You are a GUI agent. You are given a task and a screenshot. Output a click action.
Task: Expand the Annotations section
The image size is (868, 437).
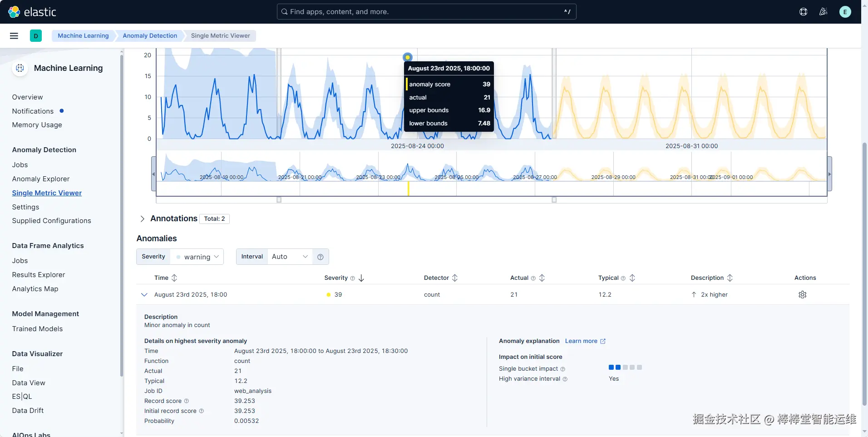tap(143, 219)
